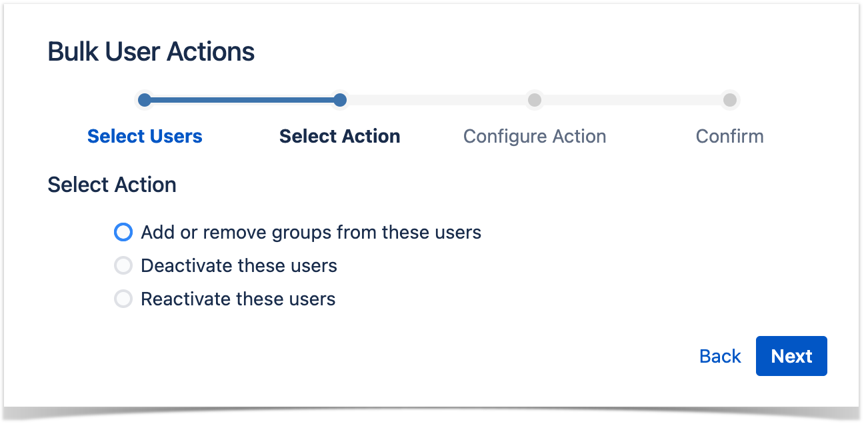Click the 'Reactivate these users' option text
This screenshot has width=868, height=426.
pos(238,299)
